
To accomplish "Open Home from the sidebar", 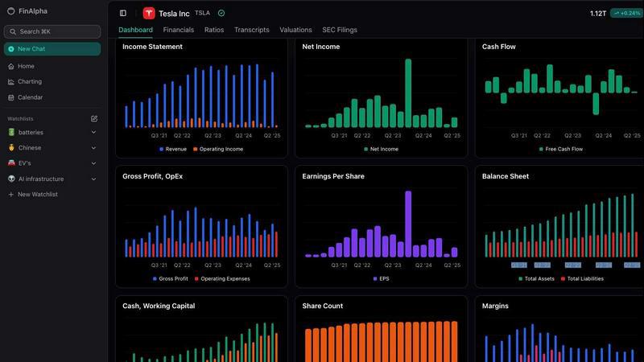I will (26, 66).
